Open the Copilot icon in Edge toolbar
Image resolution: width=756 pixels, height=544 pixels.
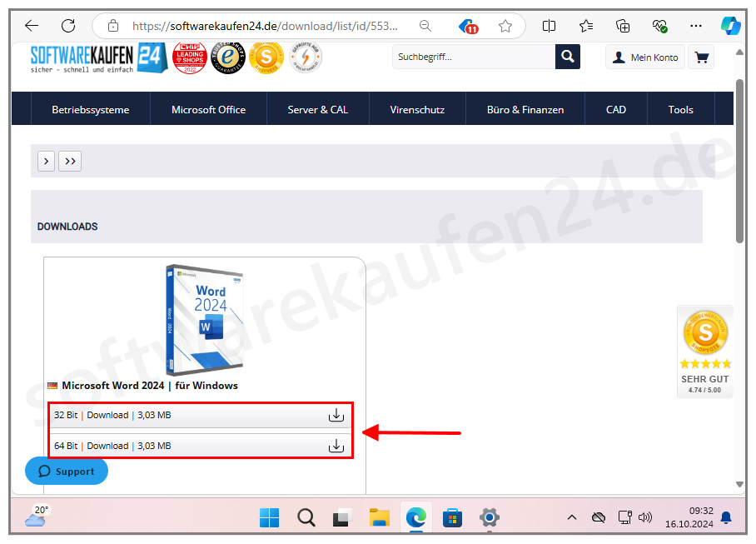730,26
